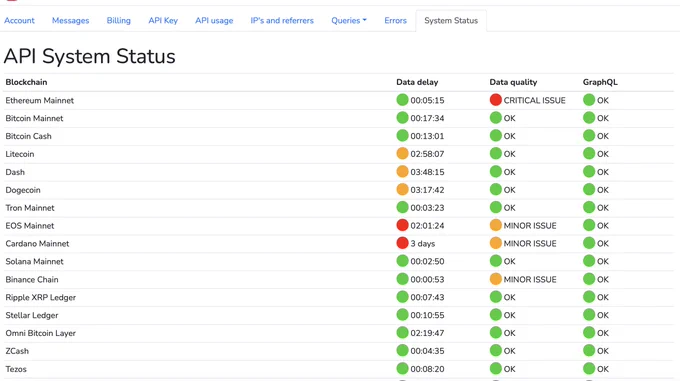The width and height of the screenshot is (680, 381).
Task: Open the Errors tab
Action: pos(396,20)
